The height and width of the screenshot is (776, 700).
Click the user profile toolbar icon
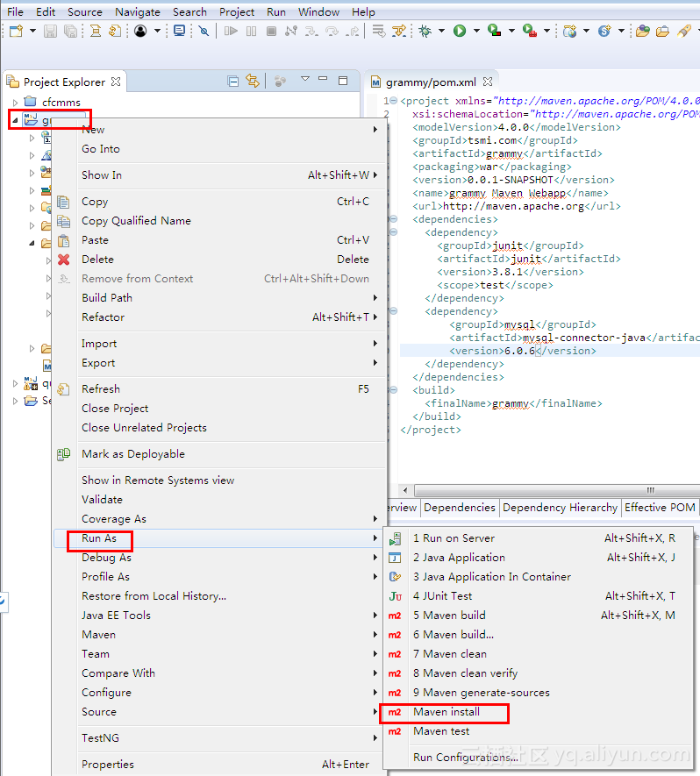point(140,32)
